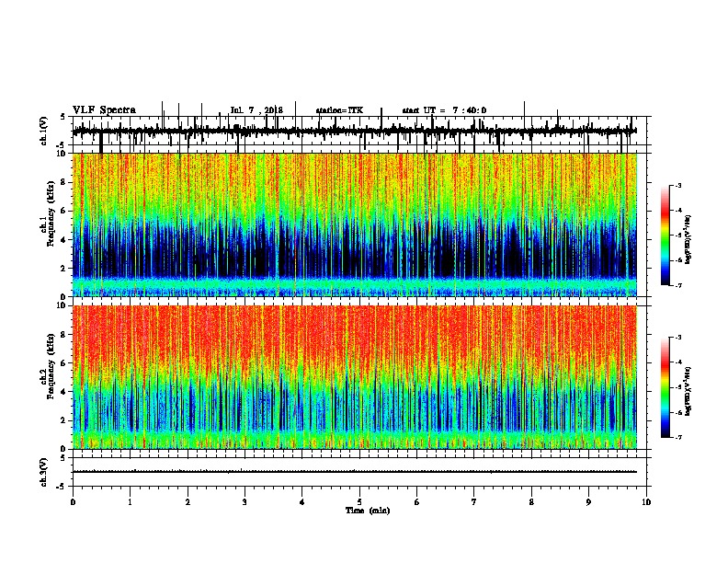Click time axis tick label "10" at far right
The width and height of the screenshot is (728, 563).
coord(646,502)
